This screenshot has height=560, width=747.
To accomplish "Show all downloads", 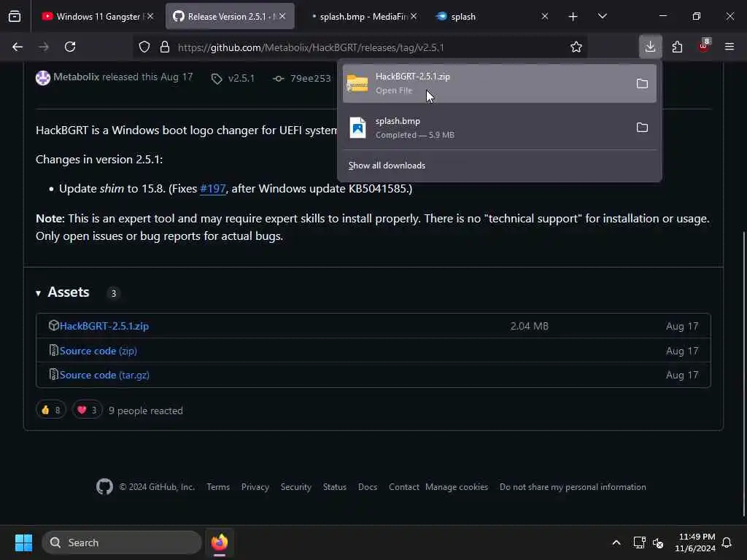I will coord(387,166).
